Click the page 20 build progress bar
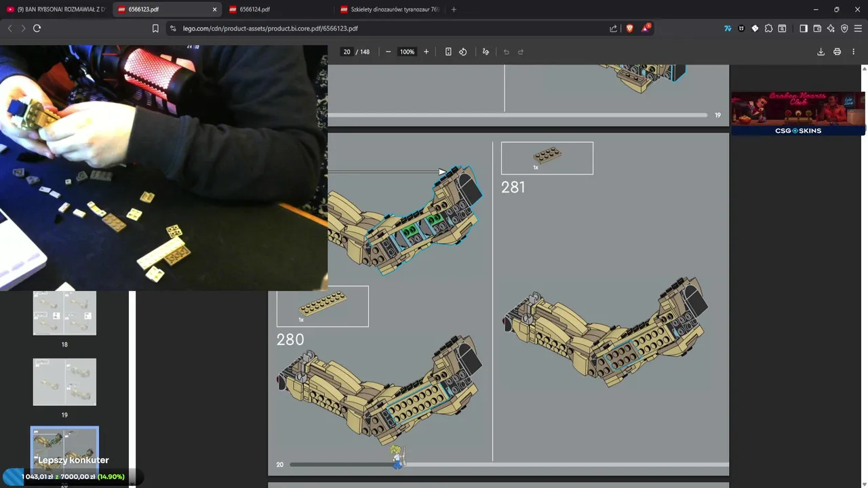 click(509, 464)
